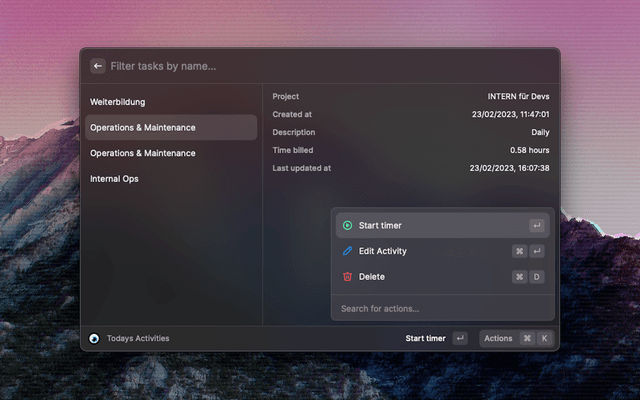Open the Actions panel button
The image size is (640, 400).
point(498,338)
